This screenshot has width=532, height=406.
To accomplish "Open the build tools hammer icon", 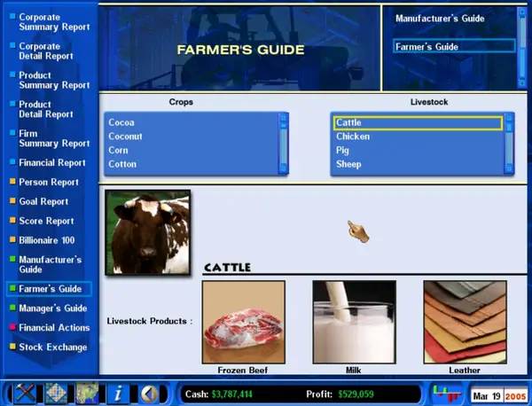I will click(25, 394).
